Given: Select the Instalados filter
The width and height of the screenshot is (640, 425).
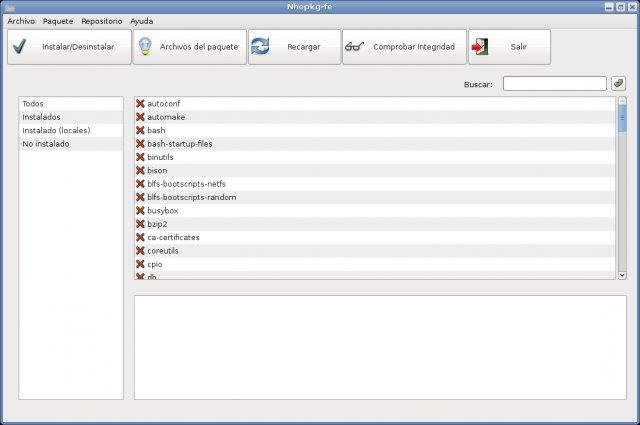Looking at the screenshot, I should (x=71, y=117).
